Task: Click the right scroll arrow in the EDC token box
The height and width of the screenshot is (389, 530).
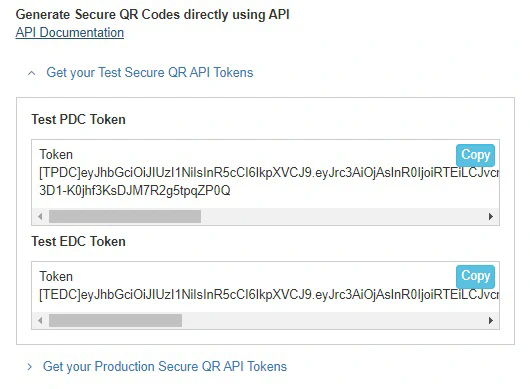Action: (x=491, y=320)
